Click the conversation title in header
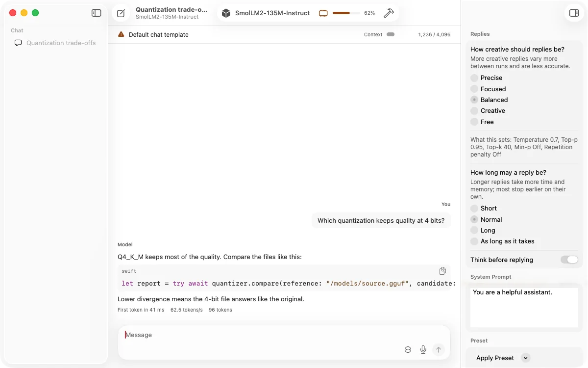 point(171,9)
